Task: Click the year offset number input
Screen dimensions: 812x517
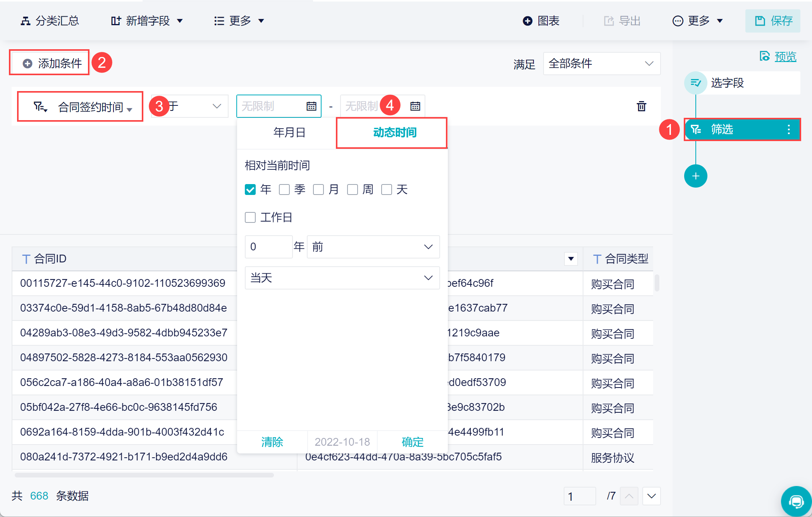Action: pyautogui.click(x=268, y=247)
